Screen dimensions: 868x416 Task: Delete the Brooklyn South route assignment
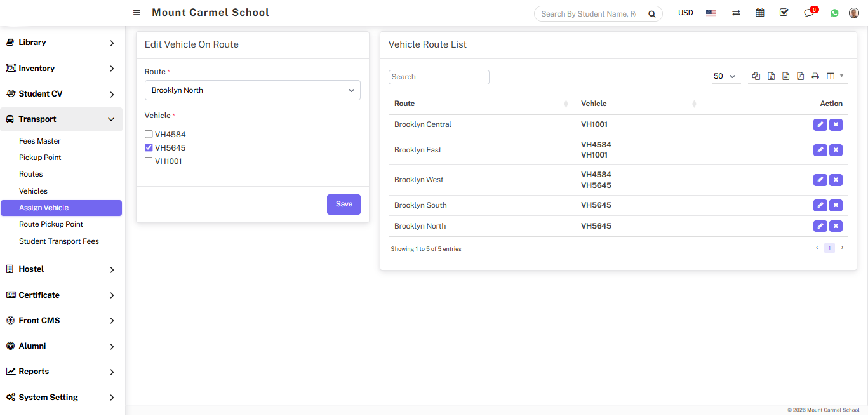(x=836, y=205)
